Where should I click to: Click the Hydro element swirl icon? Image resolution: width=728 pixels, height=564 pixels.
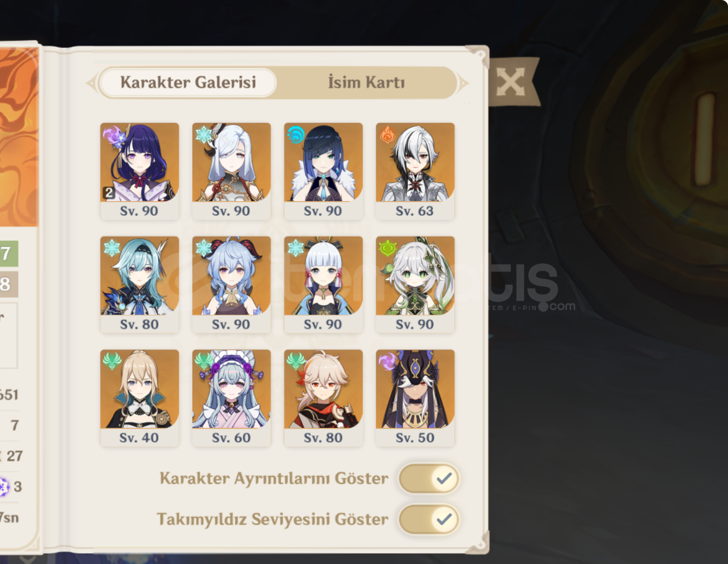[296, 134]
